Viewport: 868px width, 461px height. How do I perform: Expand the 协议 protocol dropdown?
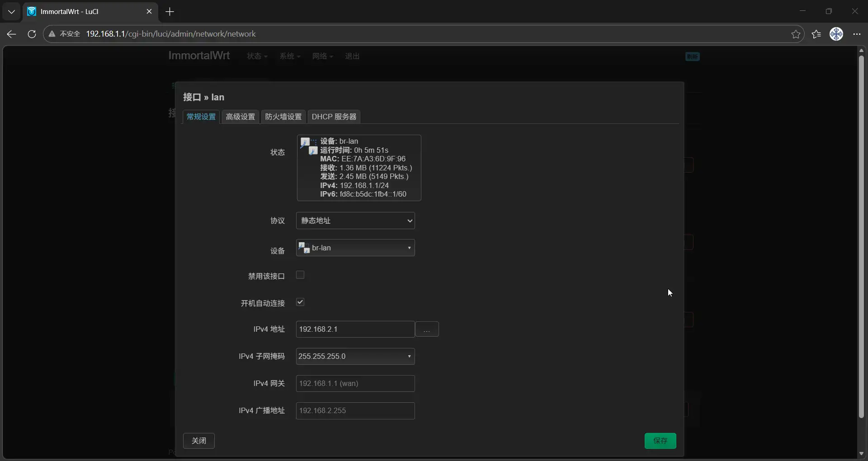tap(355, 221)
